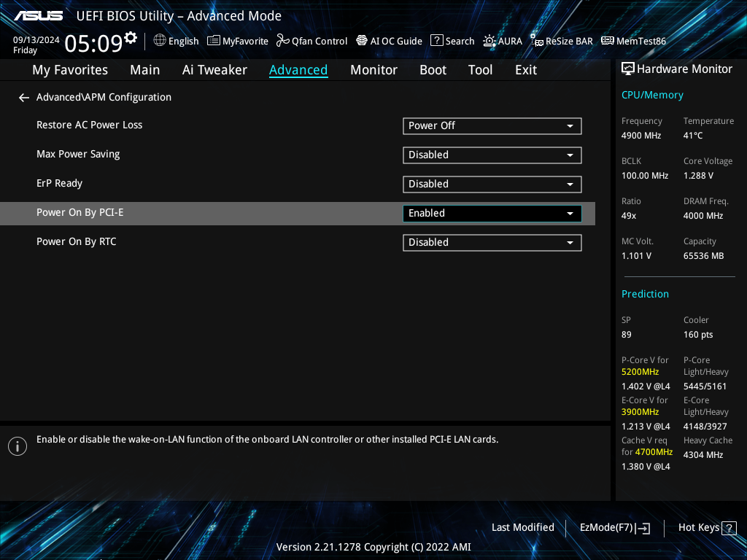The image size is (747, 560).
Task: Switch to My Favorites tab
Action: [x=70, y=70]
